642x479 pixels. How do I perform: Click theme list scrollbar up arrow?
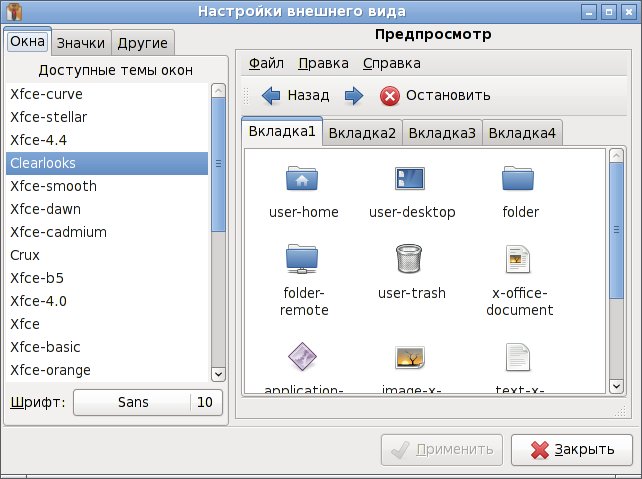218,90
